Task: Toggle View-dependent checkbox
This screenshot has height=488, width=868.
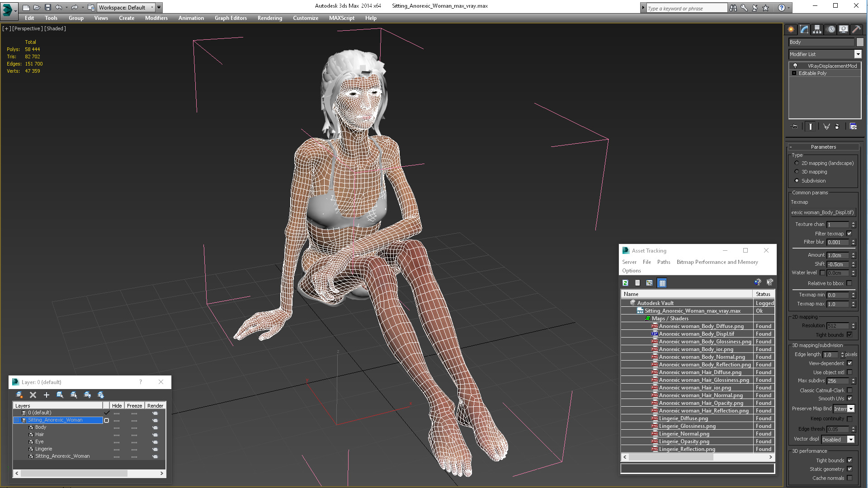Action: tap(849, 363)
